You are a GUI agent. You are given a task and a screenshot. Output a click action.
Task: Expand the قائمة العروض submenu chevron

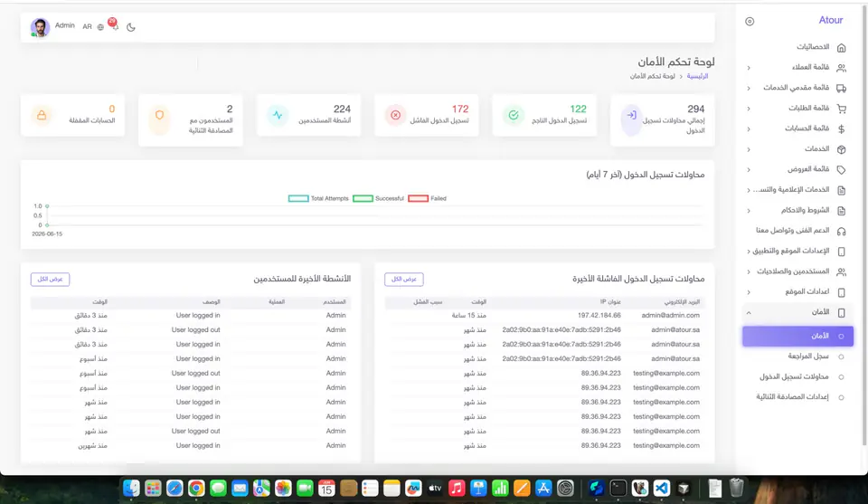(x=749, y=170)
